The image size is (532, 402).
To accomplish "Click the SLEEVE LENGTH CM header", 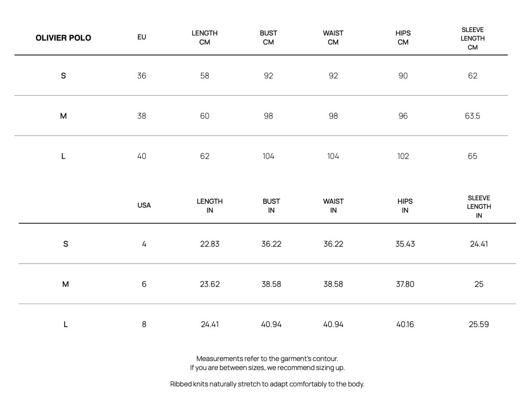I will coord(473,39).
